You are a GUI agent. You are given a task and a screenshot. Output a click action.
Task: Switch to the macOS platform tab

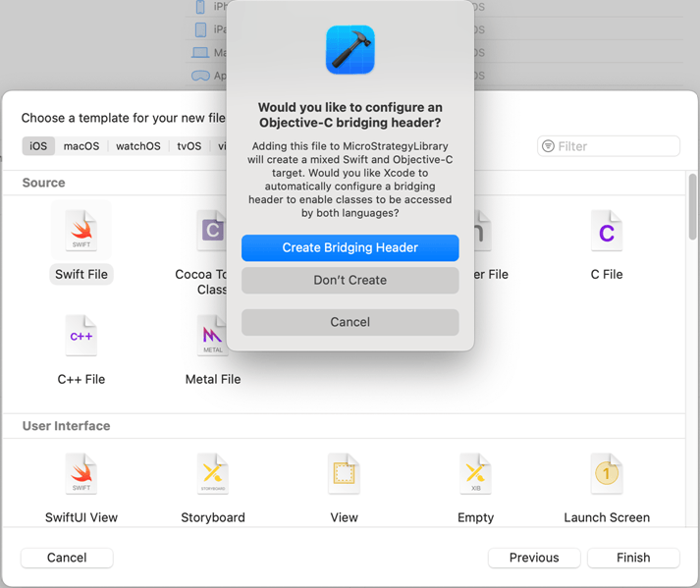81,146
